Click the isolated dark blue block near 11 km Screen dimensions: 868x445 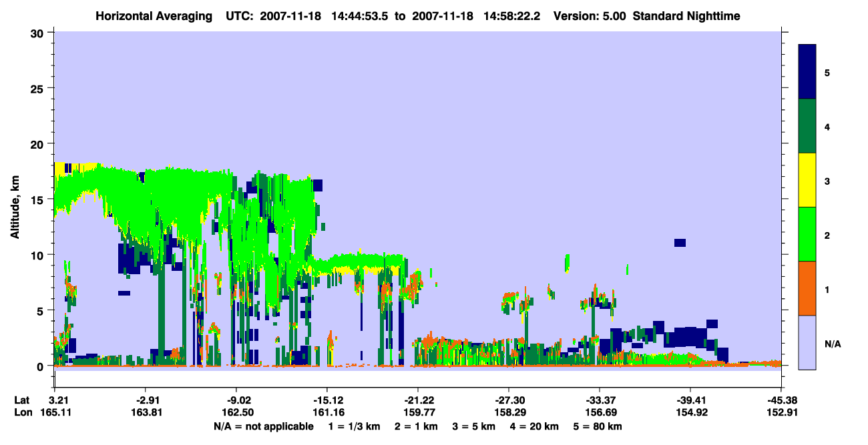(x=680, y=243)
